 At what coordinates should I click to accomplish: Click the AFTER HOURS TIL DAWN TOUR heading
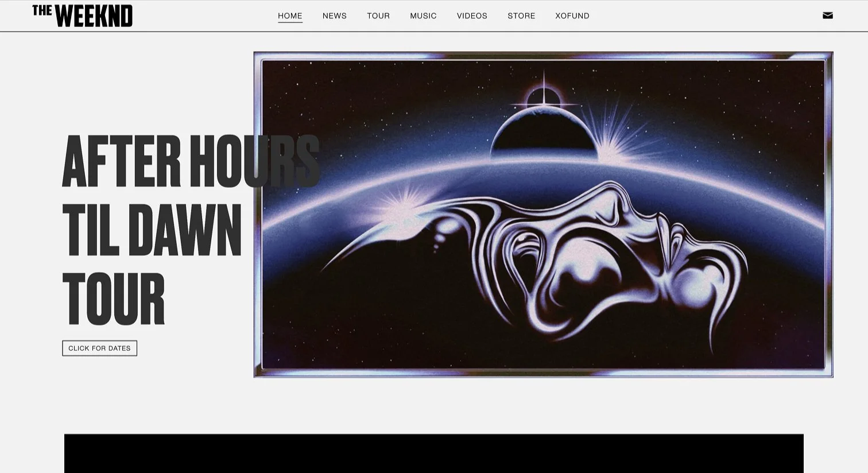point(191,230)
